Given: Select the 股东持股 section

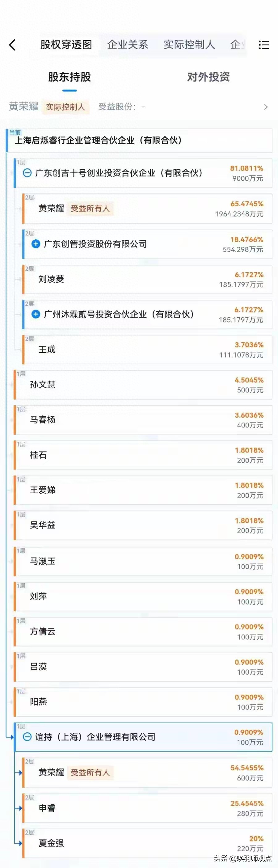Looking at the screenshot, I should click(69, 77).
